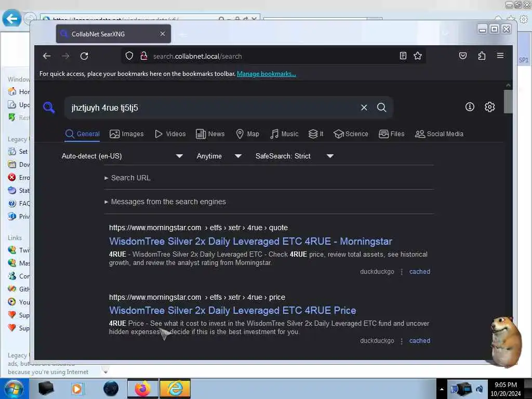
Task: Switch to Social Media tab
Action: pyautogui.click(x=439, y=134)
